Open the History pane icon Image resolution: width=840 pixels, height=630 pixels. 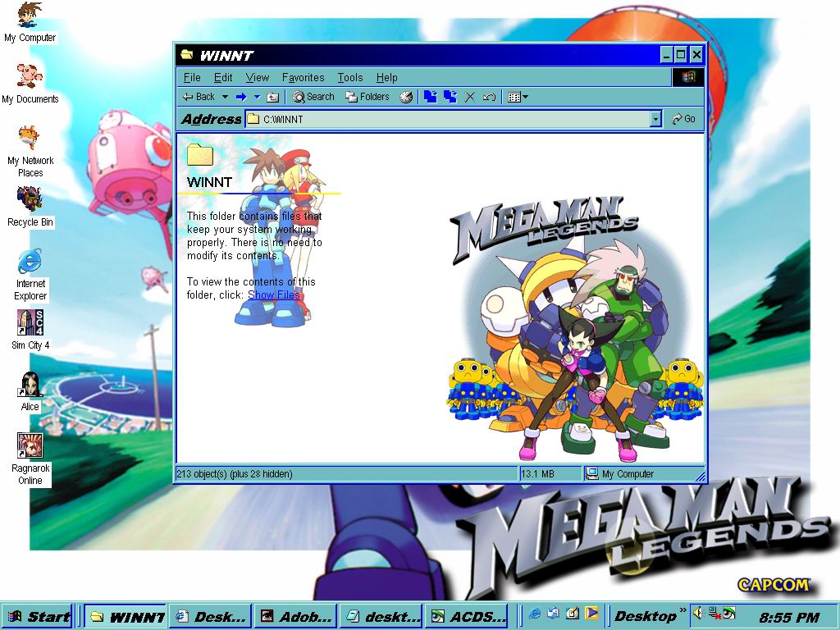click(406, 97)
